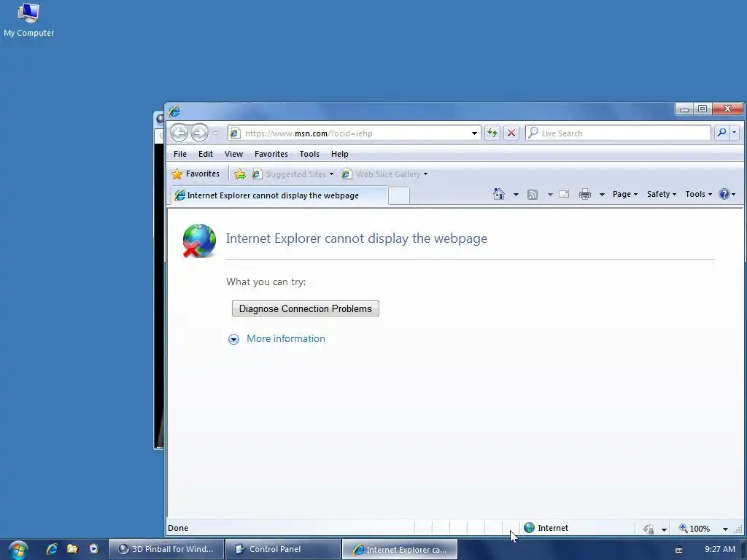Click the New Tab blank tab button
This screenshot has width=747, height=560.
399,195
